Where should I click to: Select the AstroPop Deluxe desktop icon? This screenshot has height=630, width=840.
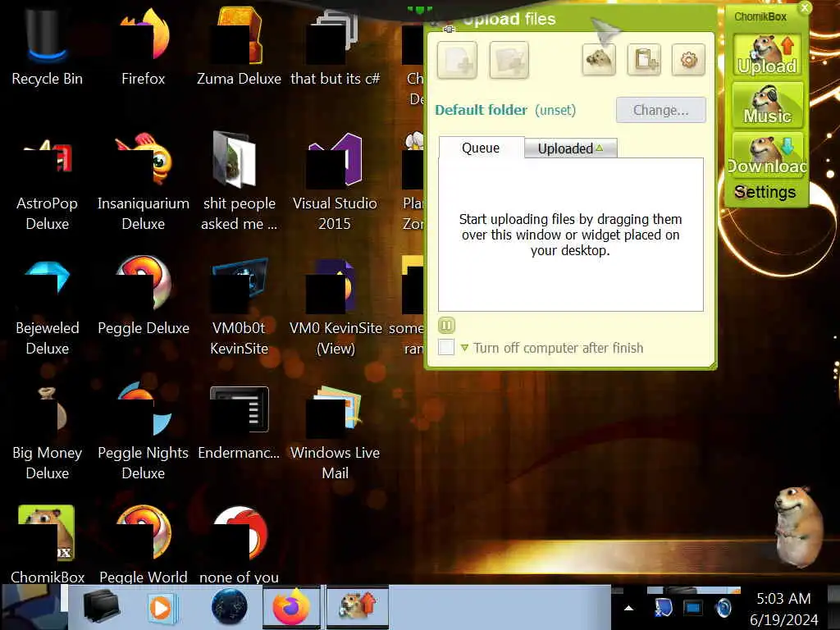tap(47, 183)
